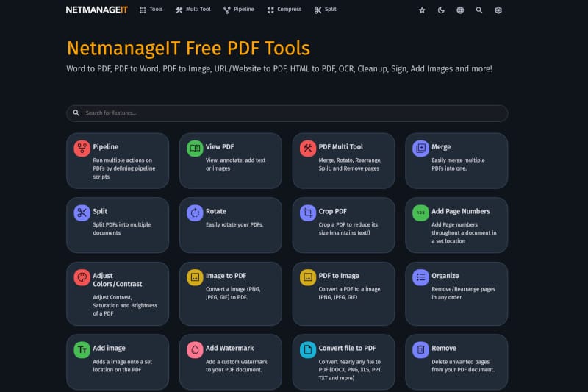Viewport: 588px width, 392px height.
Task: Open favorites star in navbar
Action: (422, 10)
